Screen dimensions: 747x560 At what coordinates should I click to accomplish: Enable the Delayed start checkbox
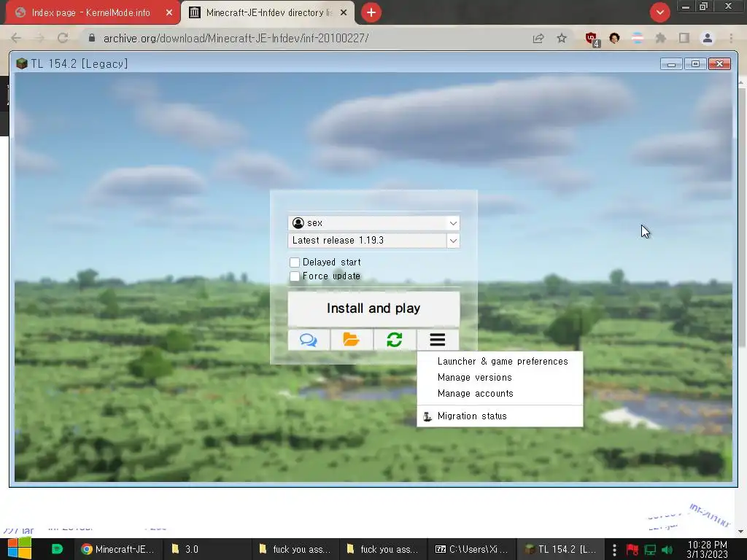(295, 262)
